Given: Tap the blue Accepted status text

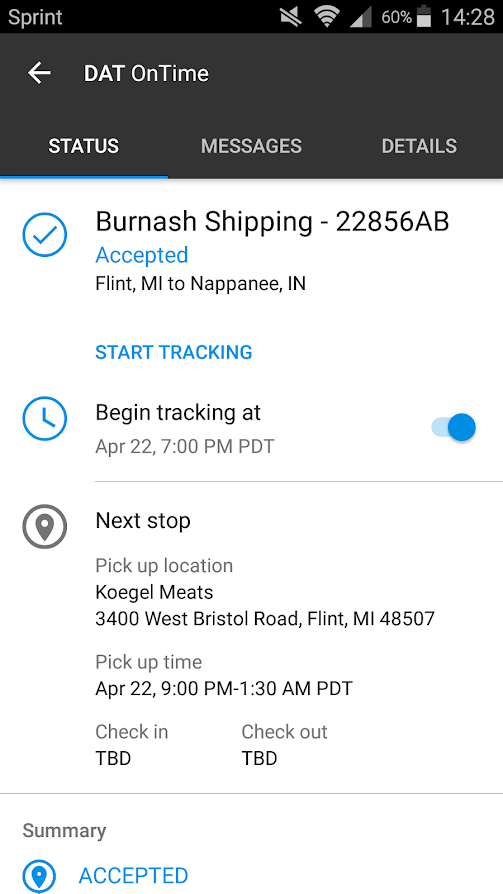Looking at the screenshot, I should pyautogui.click(x=141, y=255).
